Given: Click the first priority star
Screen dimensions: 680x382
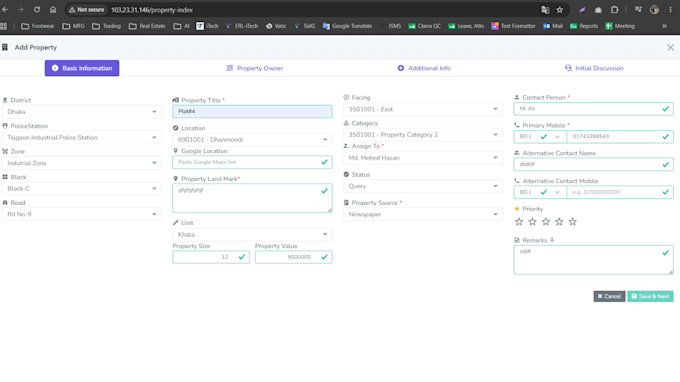Looking at the screenshot, I should [x=519, y=222].
